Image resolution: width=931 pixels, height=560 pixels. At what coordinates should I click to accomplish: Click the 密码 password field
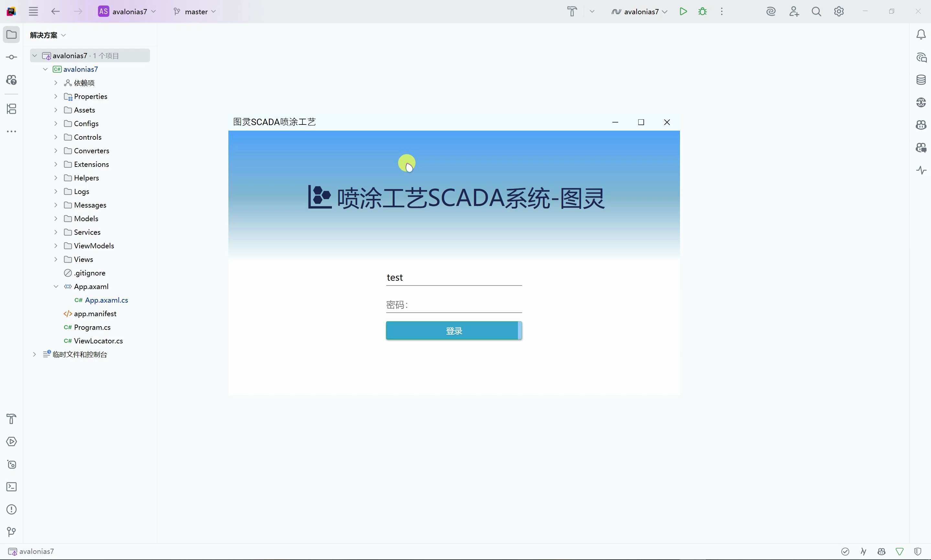pos(454,305)
